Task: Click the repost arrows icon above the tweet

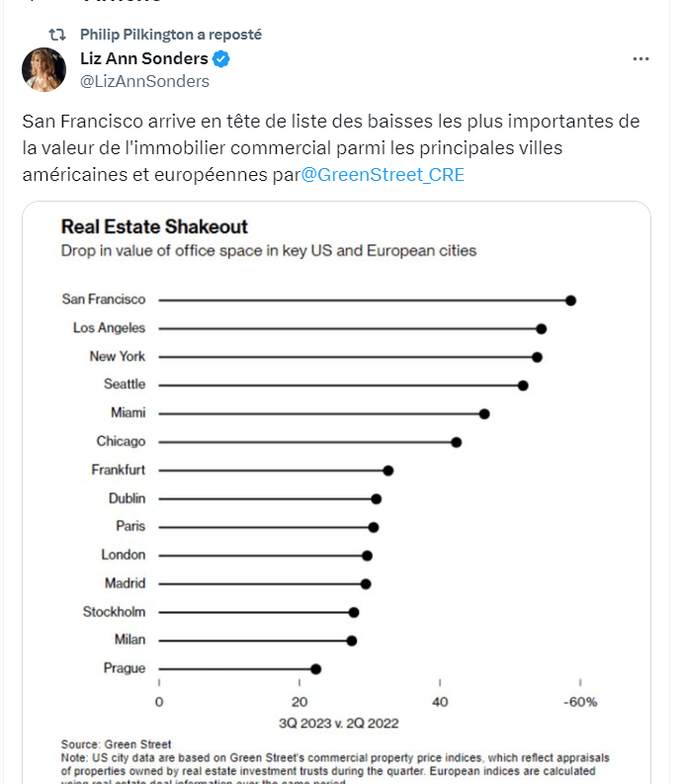Action: pos(57,34)
